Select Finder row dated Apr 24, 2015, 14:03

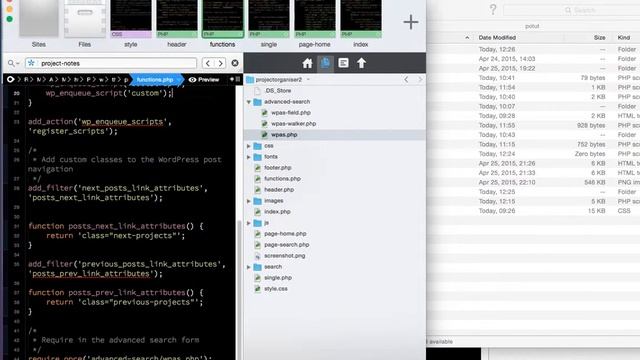pos(533,59)
